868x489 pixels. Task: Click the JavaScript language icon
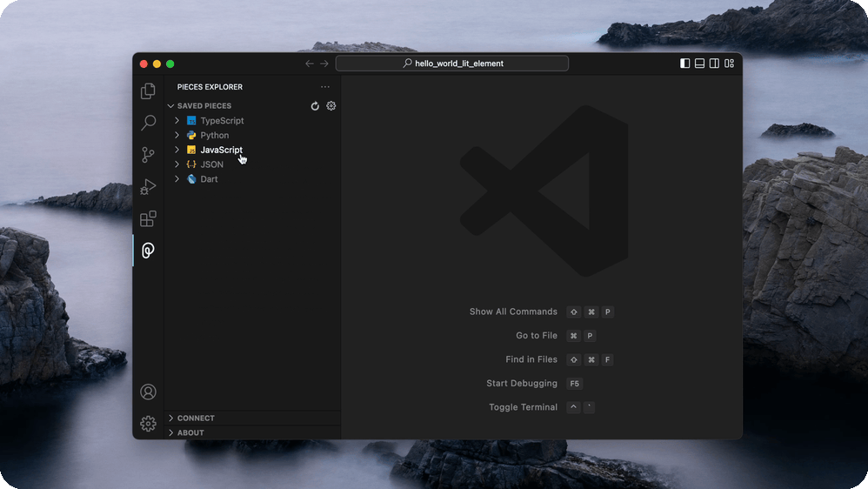(191, 150)
